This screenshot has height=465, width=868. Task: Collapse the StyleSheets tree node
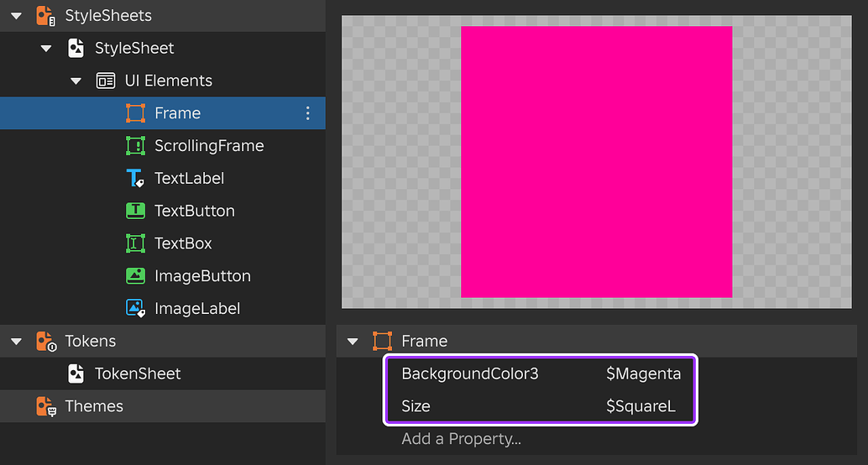(x=17, y=15)
